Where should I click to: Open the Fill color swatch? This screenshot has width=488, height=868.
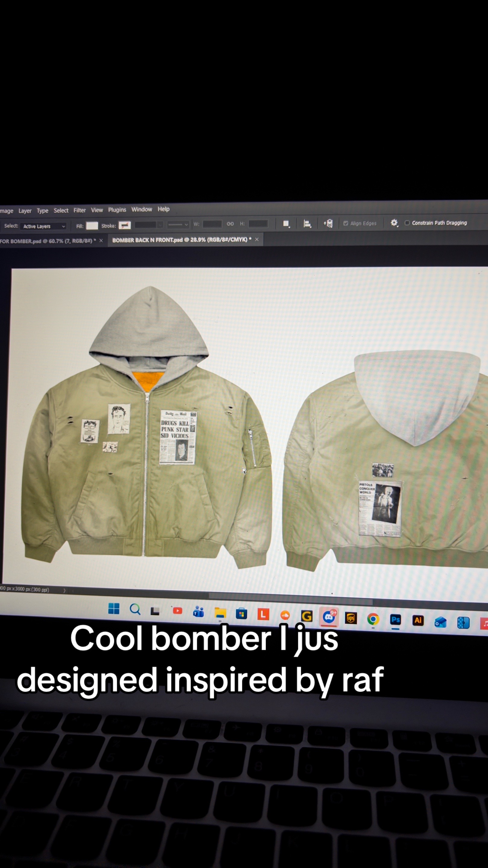pyautogui.click(x=92, y=226)
